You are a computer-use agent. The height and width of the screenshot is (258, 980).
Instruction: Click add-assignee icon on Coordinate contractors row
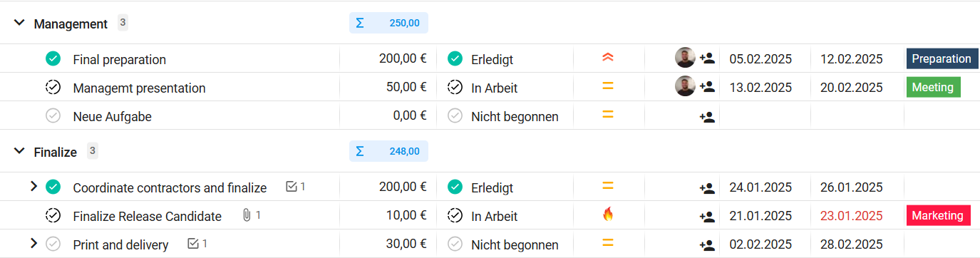(x=707, y=188)
